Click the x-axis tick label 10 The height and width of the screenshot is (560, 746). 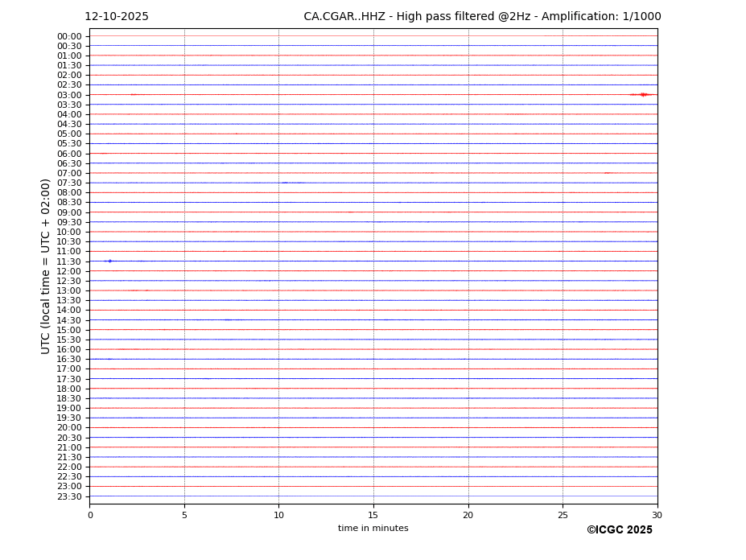(x=278, y=515)
